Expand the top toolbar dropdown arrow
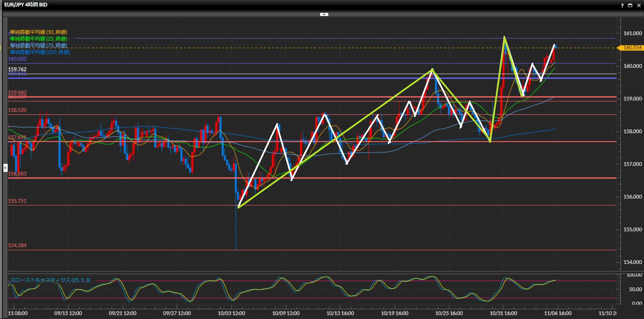This screenshot has width=644, height=319. [324, 14]
